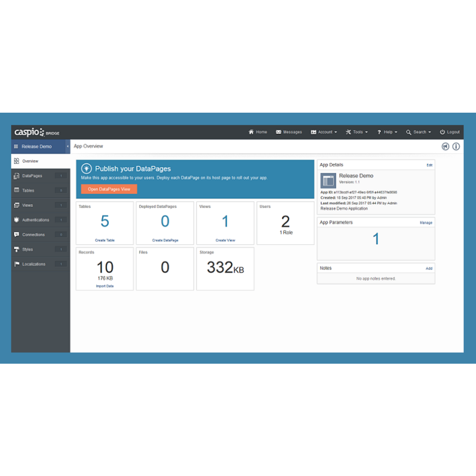Open Authentications in the sidebar
The width and height of the screenshot is (476, 476).
tap(35, 220)
